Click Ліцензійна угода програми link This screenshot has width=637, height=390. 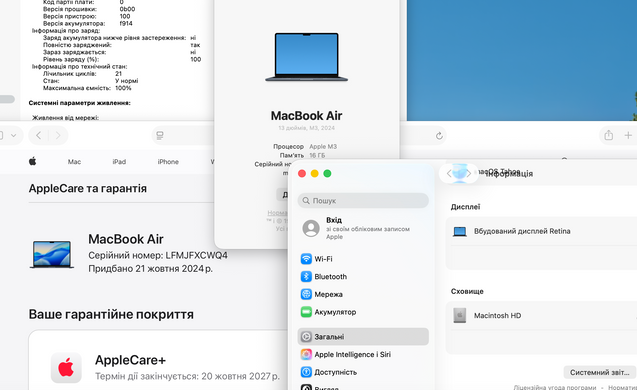[x=555, y=388]
